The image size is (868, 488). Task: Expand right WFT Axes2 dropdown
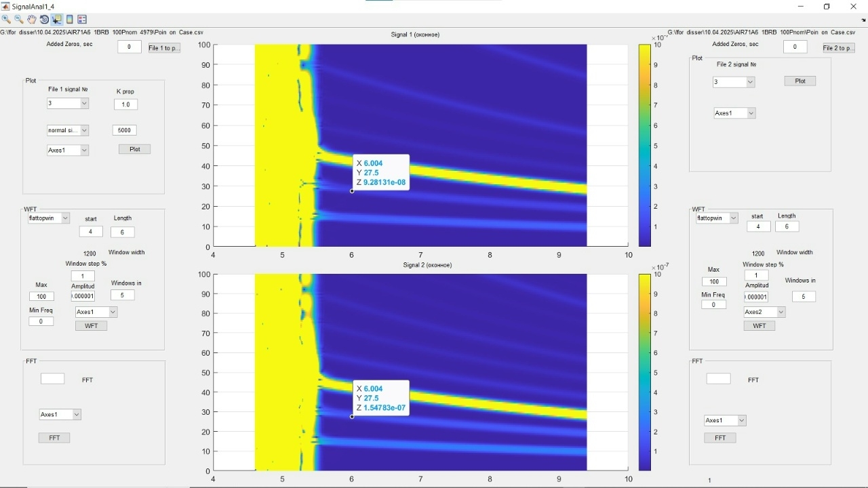pyautogui.click(x=764, y=312)
